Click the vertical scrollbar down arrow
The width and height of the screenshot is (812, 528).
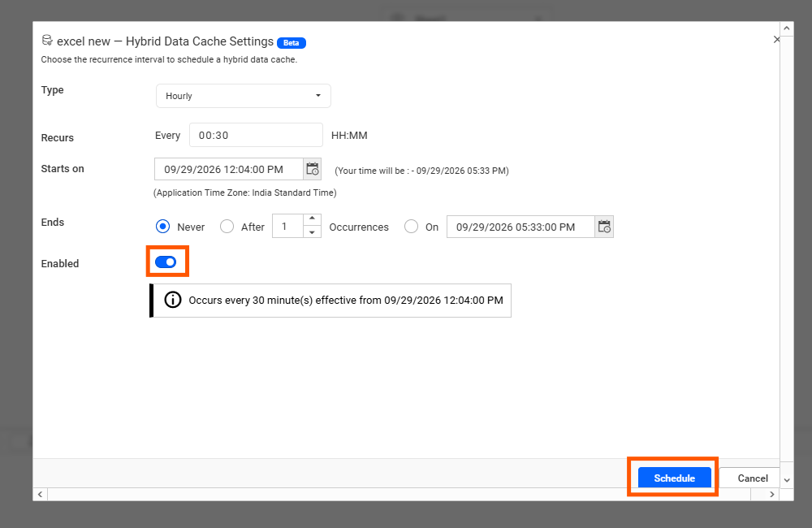(787, 480)
